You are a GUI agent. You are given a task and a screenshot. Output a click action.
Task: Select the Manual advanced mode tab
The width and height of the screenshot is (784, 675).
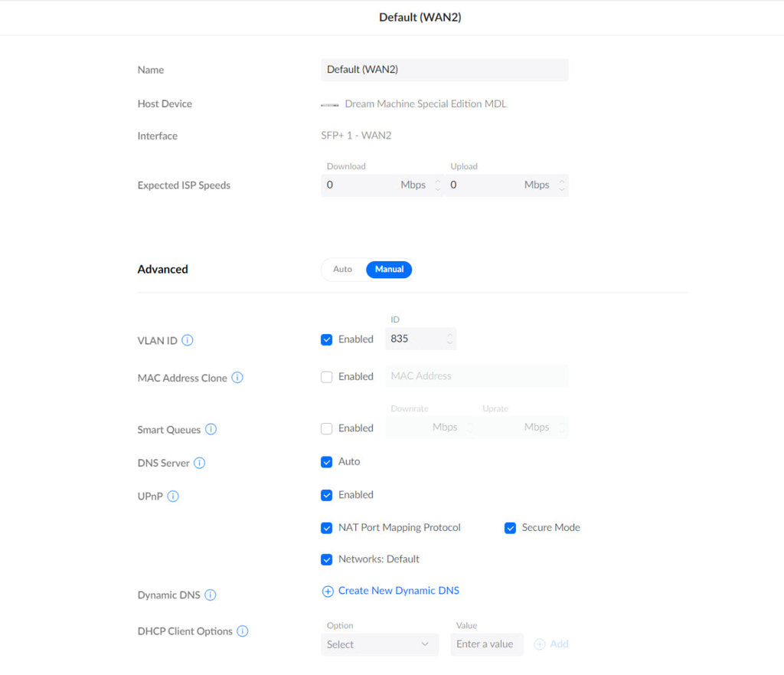(389, 270)
